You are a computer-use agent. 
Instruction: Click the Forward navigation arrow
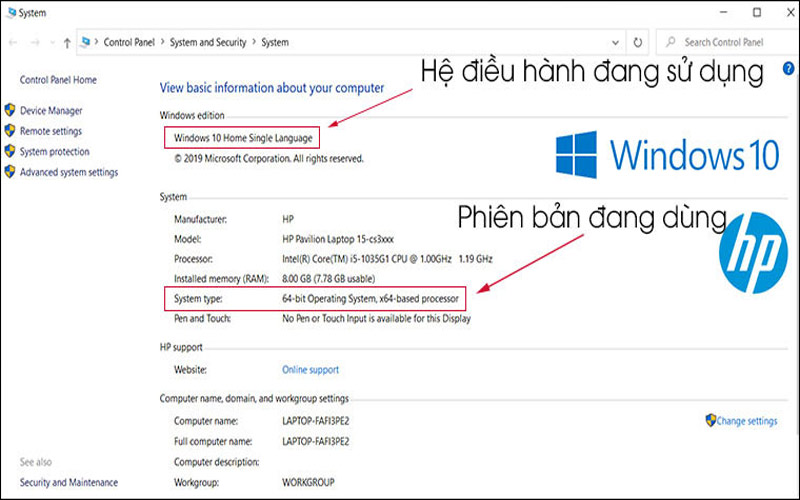click(35, 42)
